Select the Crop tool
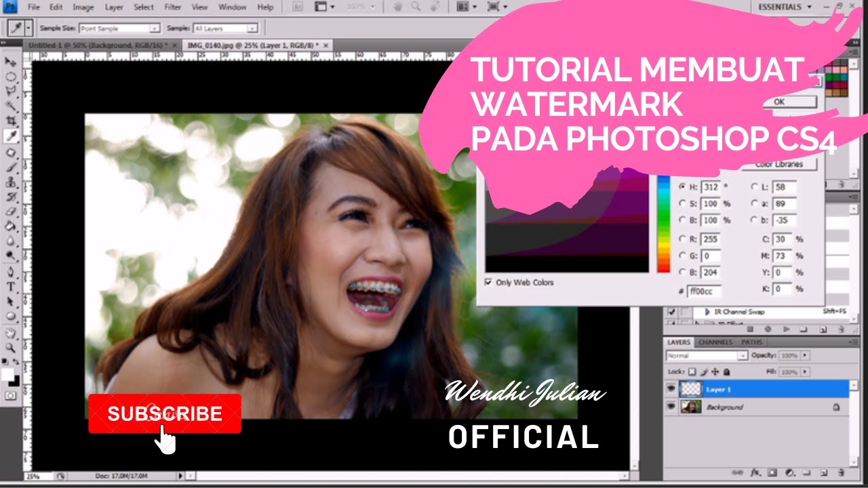The image size is (868, 488). [11, 121]
